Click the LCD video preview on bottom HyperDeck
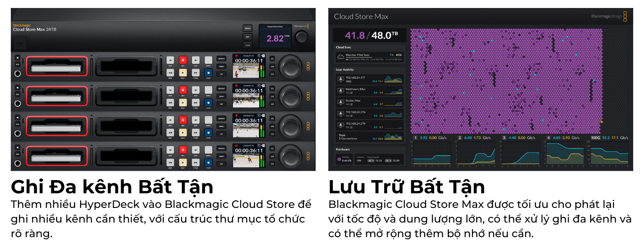 246,160
